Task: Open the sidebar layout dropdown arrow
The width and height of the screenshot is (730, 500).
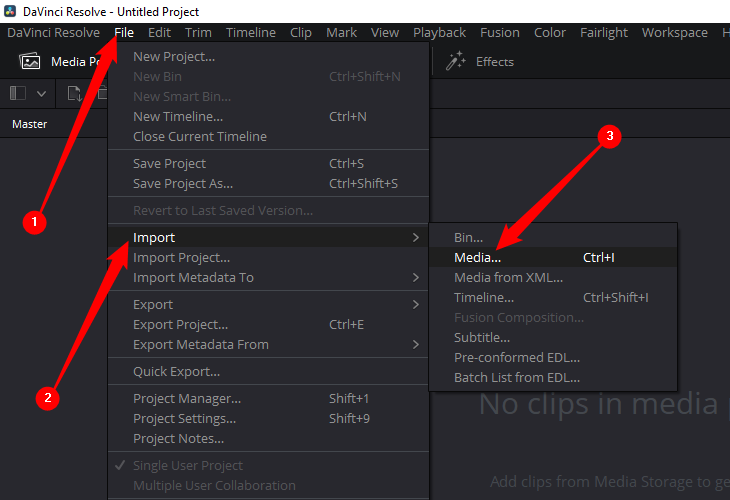Action: 41,94
